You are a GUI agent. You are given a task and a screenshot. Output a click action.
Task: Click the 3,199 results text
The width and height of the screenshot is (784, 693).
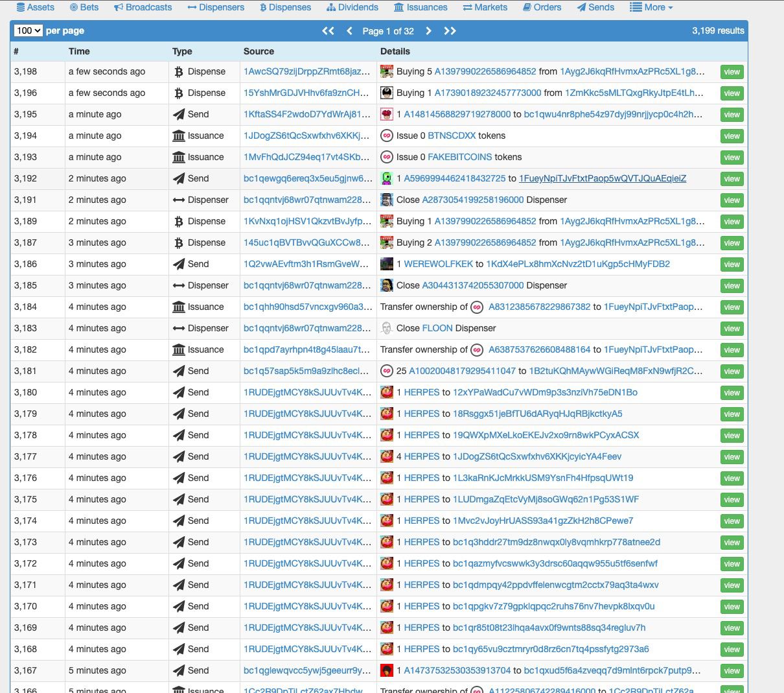tap(718, 30)
